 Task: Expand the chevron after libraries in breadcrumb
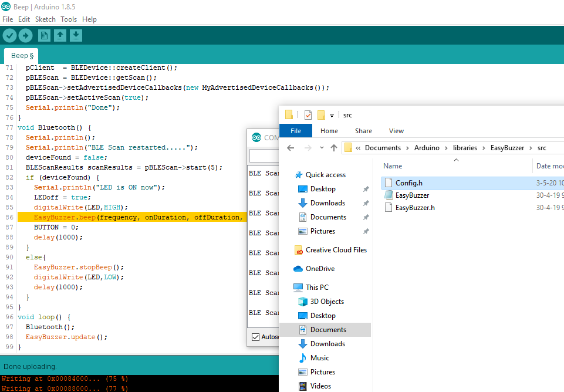click(x=484, y=148)
